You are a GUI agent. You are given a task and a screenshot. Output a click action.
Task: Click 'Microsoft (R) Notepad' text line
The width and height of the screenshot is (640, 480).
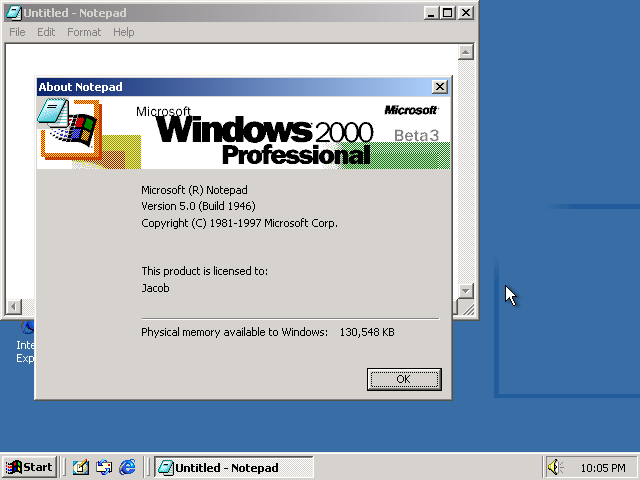click(x=194, y=190)
